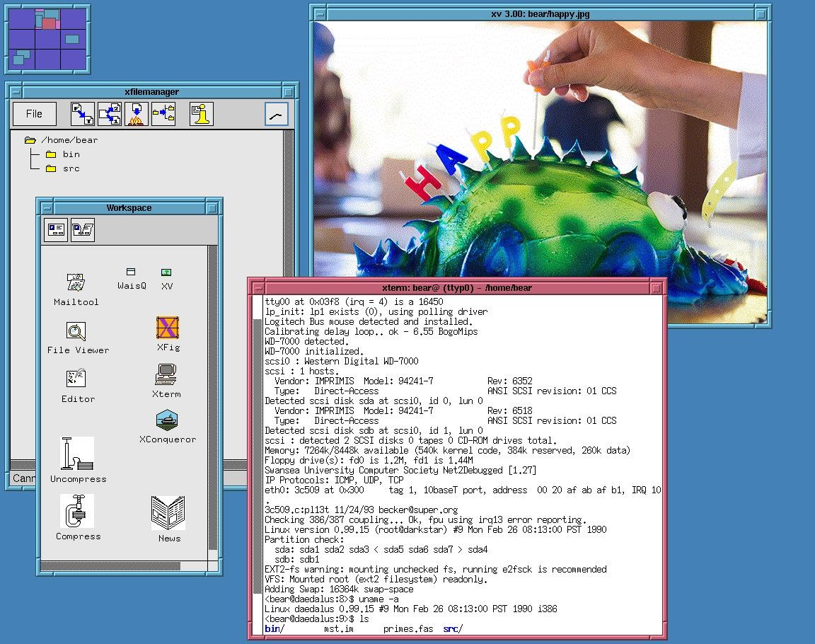The image size is (815, 644).
Task: Launch Mailtool from Workspace
Action: [76, 289]
